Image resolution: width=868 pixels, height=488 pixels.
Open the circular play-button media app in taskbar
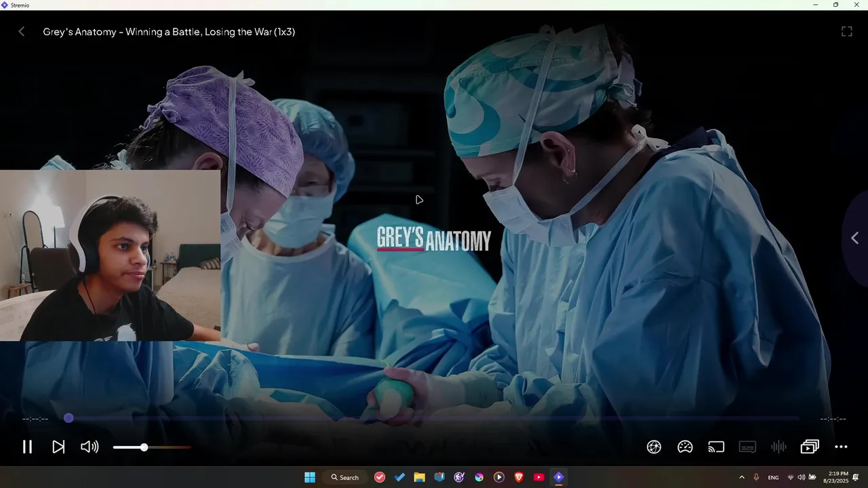pyautogui.click(x=499, y=477)
